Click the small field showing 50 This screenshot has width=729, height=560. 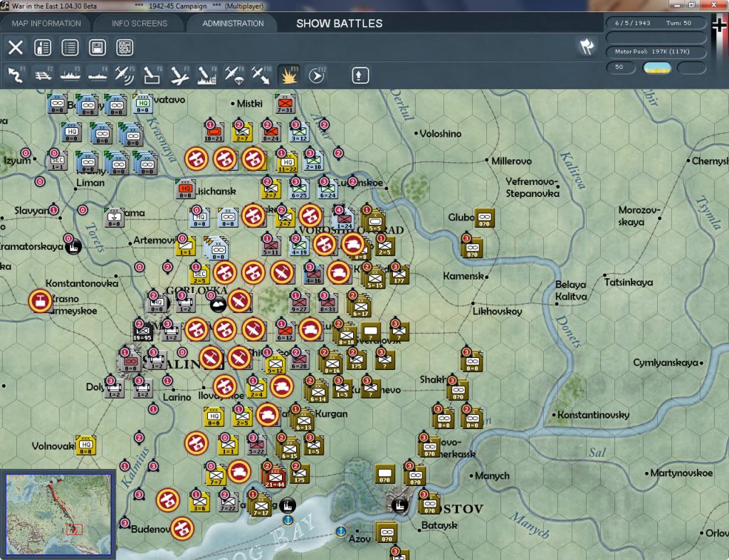click(x=621, y=68)
